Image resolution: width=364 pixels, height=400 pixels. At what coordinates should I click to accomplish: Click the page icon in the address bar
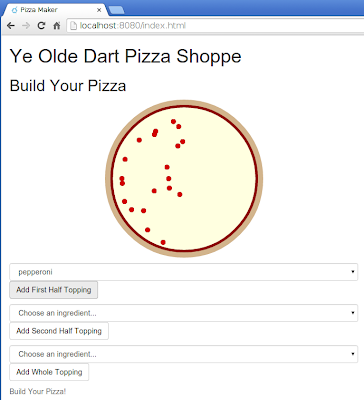coord(73,26)
